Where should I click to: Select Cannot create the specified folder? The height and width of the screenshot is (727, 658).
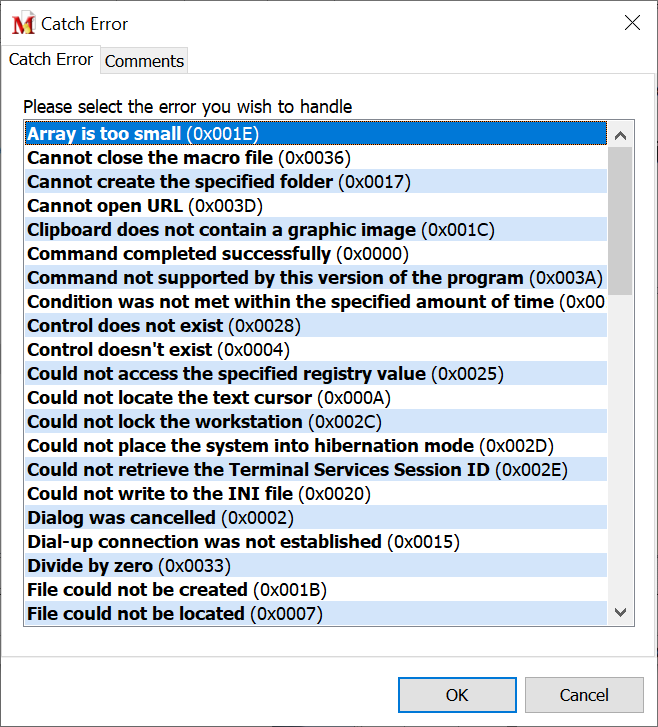[218, 181]
